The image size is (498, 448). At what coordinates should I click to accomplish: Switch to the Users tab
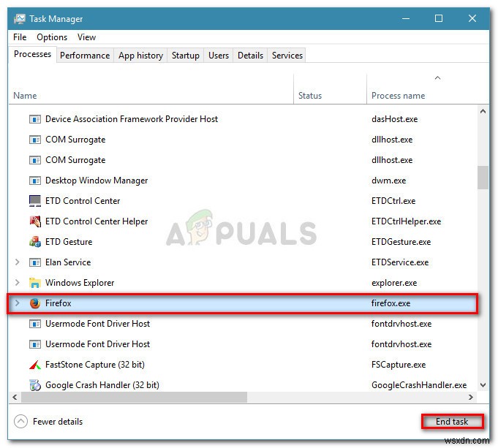(219, 56)
